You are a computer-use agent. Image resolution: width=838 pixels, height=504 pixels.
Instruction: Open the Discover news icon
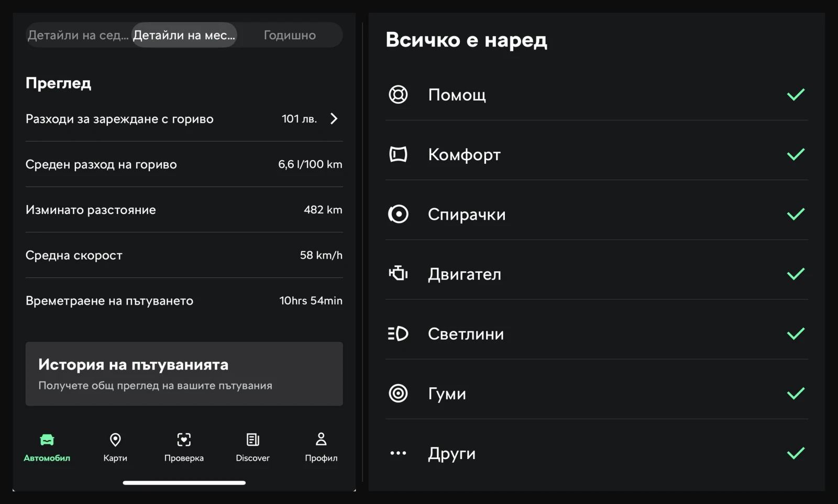(252, 440)
